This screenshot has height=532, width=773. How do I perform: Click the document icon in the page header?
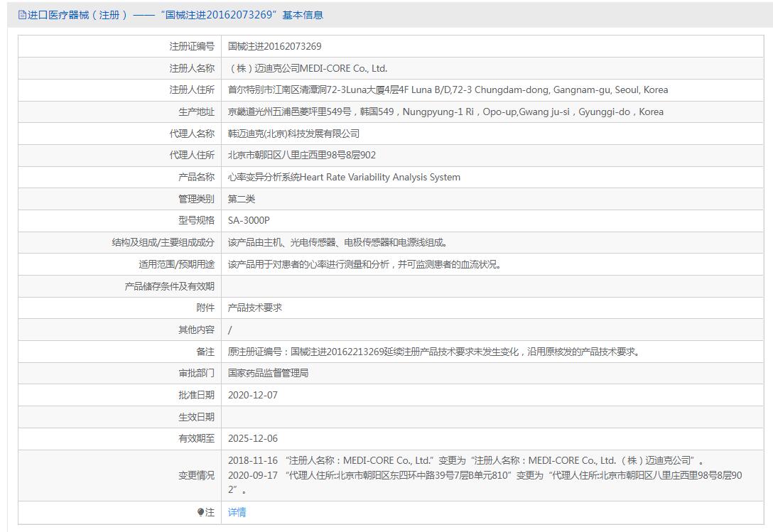click(22, 16)
